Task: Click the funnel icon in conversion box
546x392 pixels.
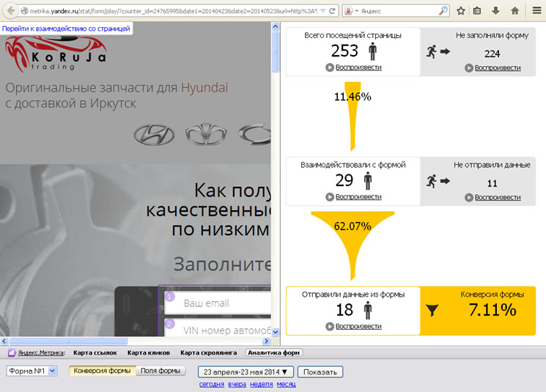Action: point(432,311)
